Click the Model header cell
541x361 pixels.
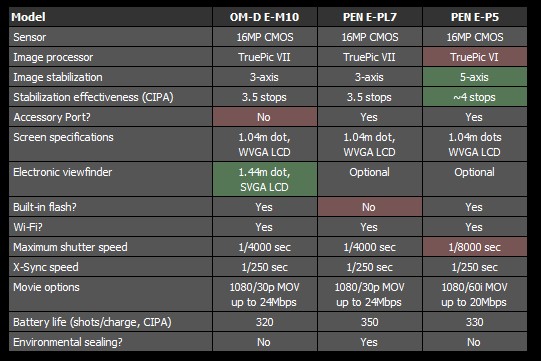pos(110,17)
